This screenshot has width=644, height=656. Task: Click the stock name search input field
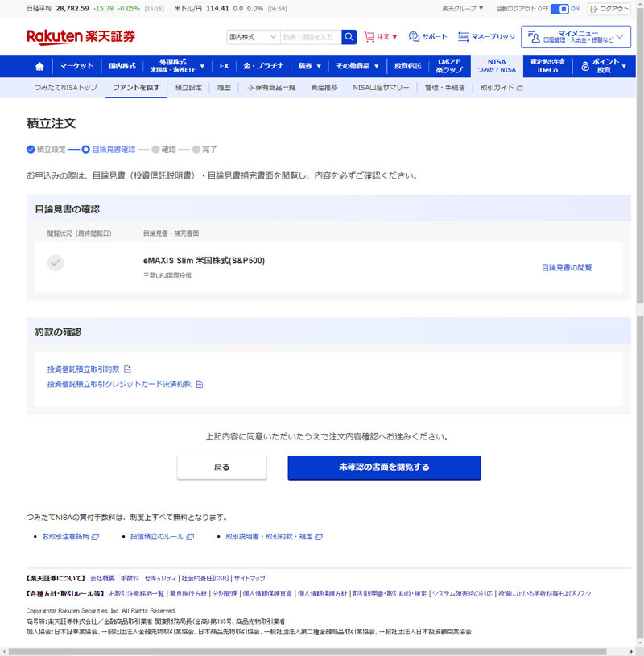[309, 37]
